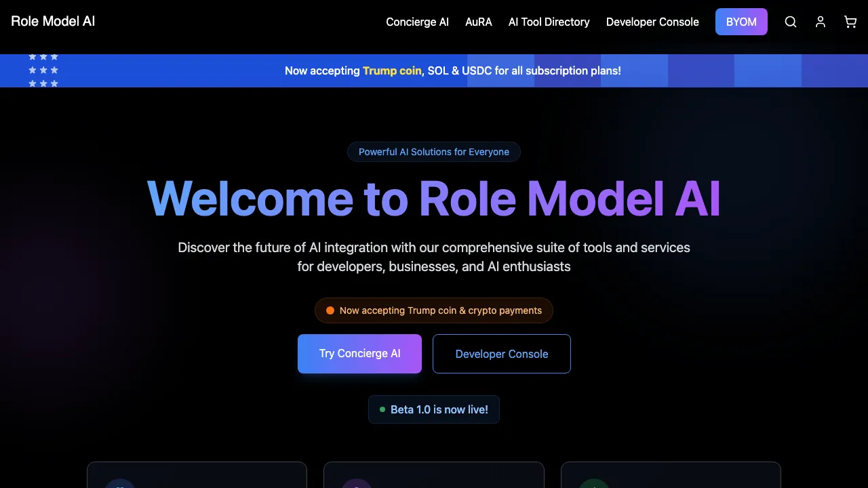868x488 pixels.
Task: Click the Trump coin link in the banner
Action: pos(392,70)
